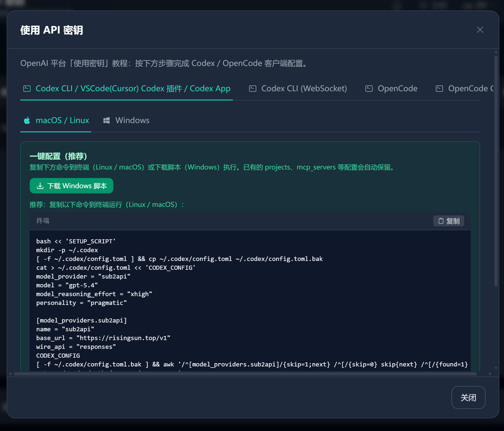Screen dimensions: 504x431
Task: Click the terminal icon of the cut-off last tab
Action: tap(439, 88)
